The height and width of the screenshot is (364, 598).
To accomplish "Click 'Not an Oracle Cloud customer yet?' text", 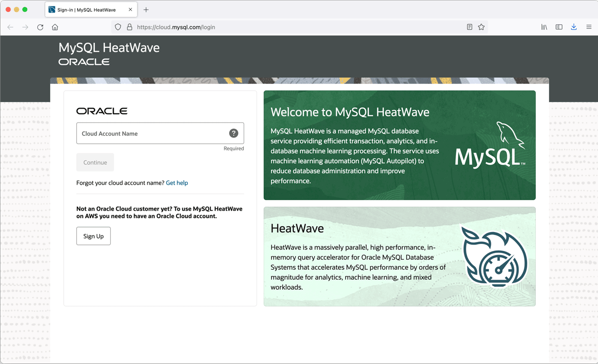I will [x=124, y=209].
